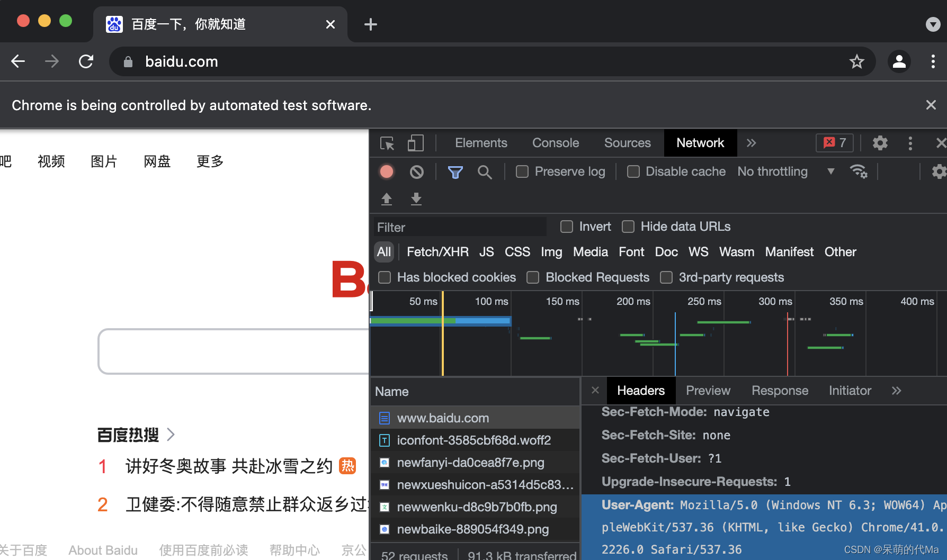Open the 视频 link on Baidu
The image size is (947, 560).
(51, 161)
